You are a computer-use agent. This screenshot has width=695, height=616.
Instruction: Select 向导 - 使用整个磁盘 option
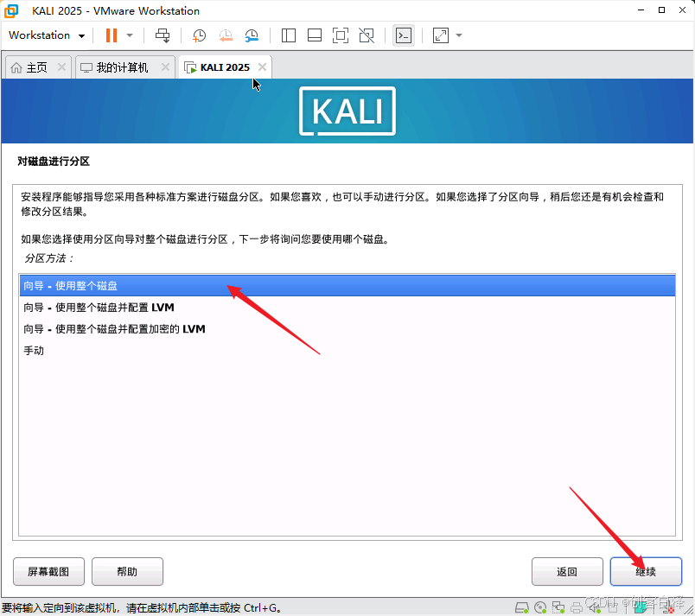pos(347,286)
